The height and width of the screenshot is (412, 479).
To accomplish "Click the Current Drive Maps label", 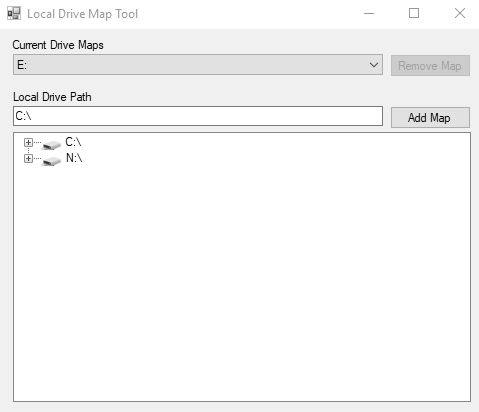I will pos(58,45).
